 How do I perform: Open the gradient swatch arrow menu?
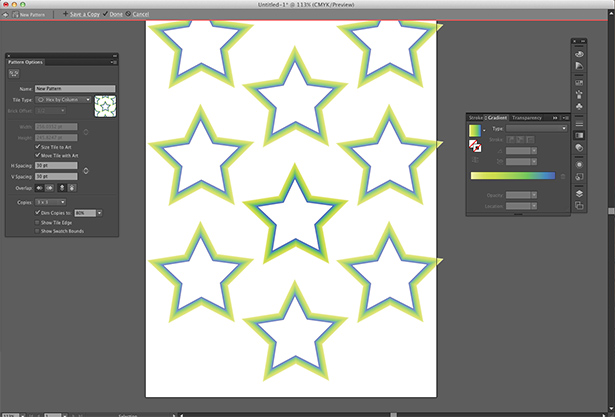[484, 130]
